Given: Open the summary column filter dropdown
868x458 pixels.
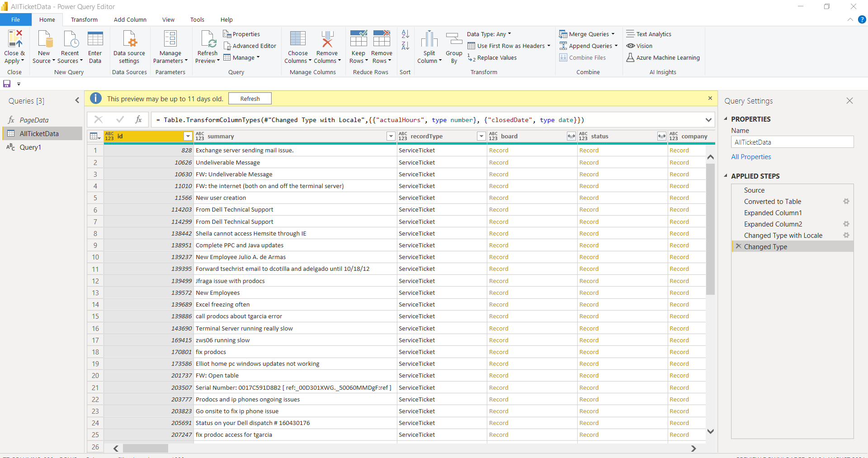Looking at the screenshot, I should pos(391,136).
